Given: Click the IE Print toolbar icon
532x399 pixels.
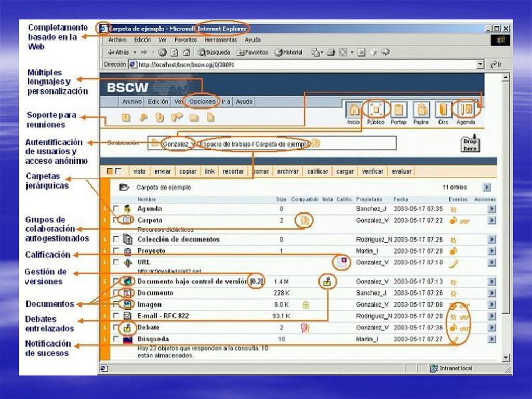Looking at the screenshot, I should pyautogui.click(x=331, y=52).
